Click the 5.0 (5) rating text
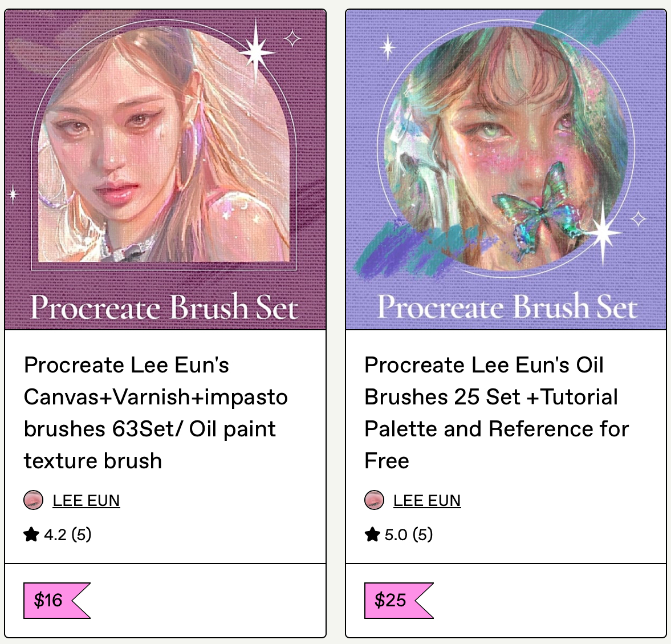 click(408, 534)
